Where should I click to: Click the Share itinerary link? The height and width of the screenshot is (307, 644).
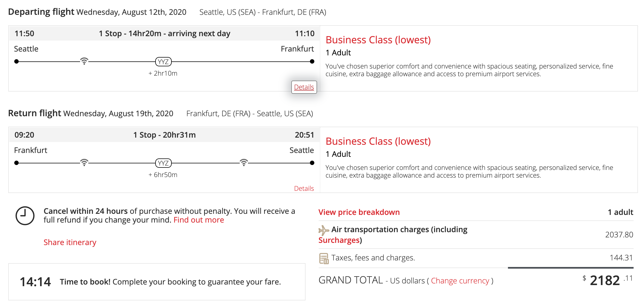(x=70, y=242)
